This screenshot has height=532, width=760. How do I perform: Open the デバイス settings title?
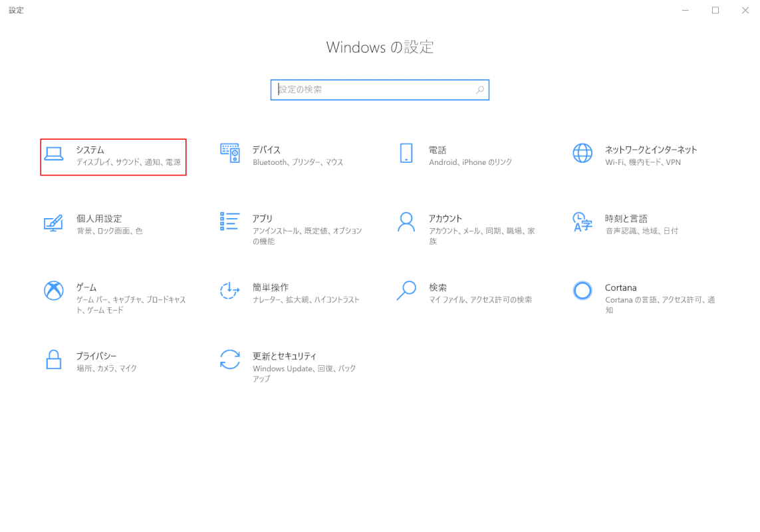point(267,150)
